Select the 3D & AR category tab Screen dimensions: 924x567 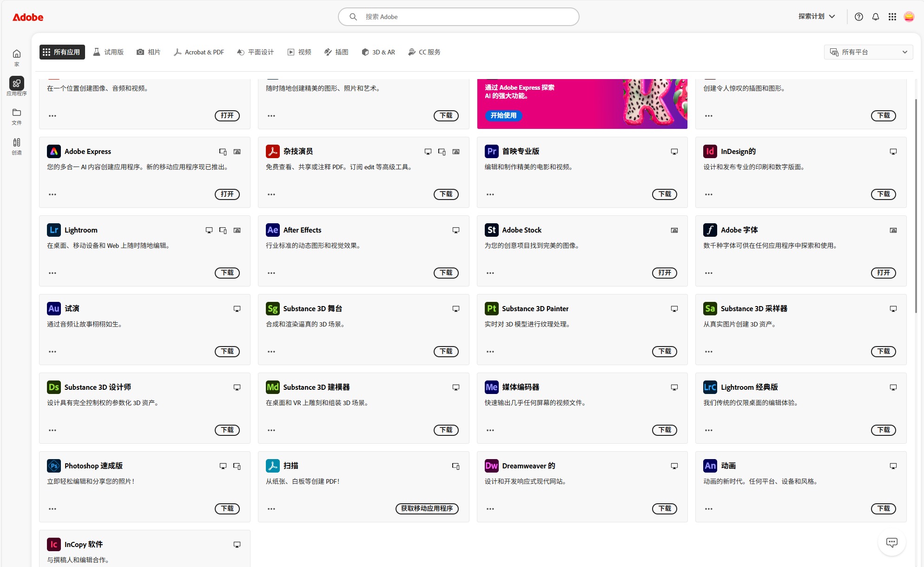[378, 52]
